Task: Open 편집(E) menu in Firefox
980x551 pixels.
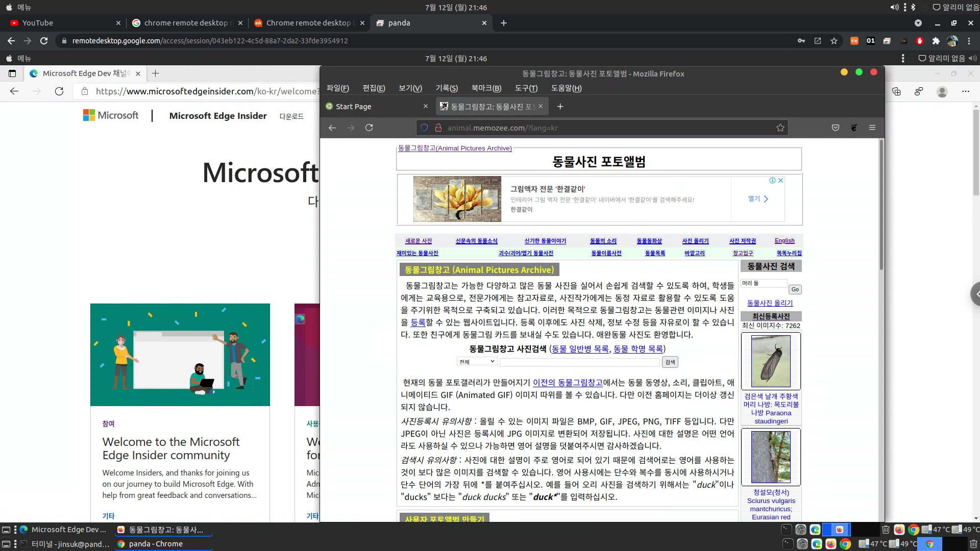Action: [374, 88]
